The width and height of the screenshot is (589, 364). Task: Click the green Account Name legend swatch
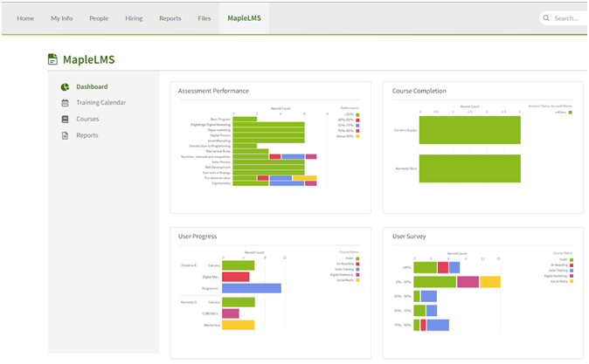571,113
